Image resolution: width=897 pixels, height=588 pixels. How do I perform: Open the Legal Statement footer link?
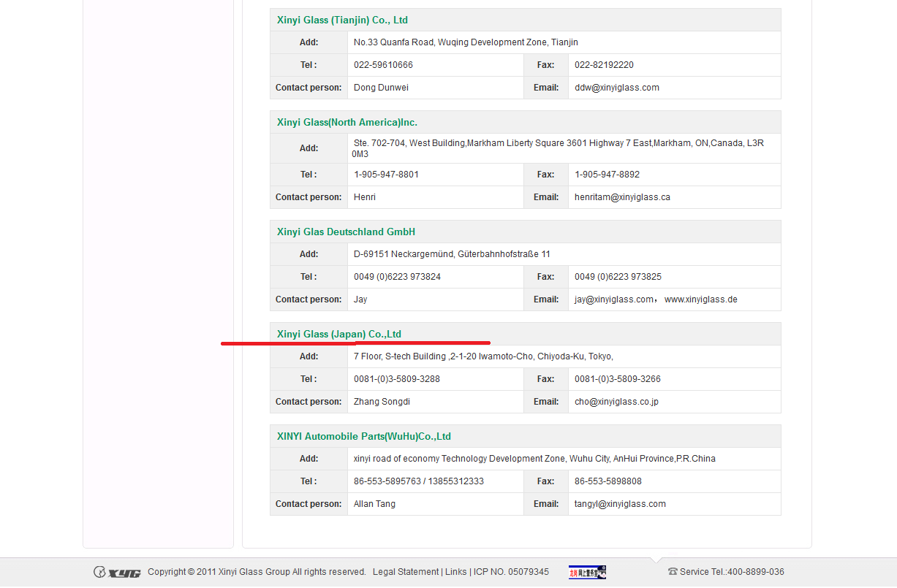[405, 572]
